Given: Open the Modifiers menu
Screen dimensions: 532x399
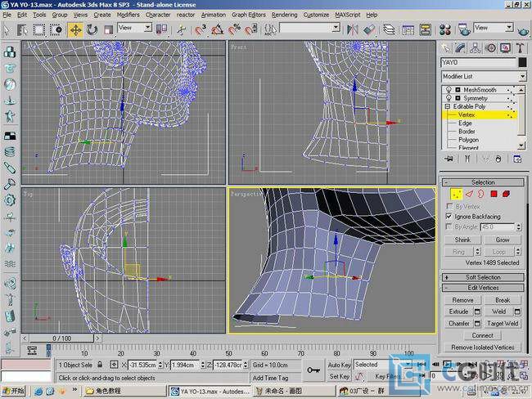Looking at the screenshot, I should click(128, 15).
